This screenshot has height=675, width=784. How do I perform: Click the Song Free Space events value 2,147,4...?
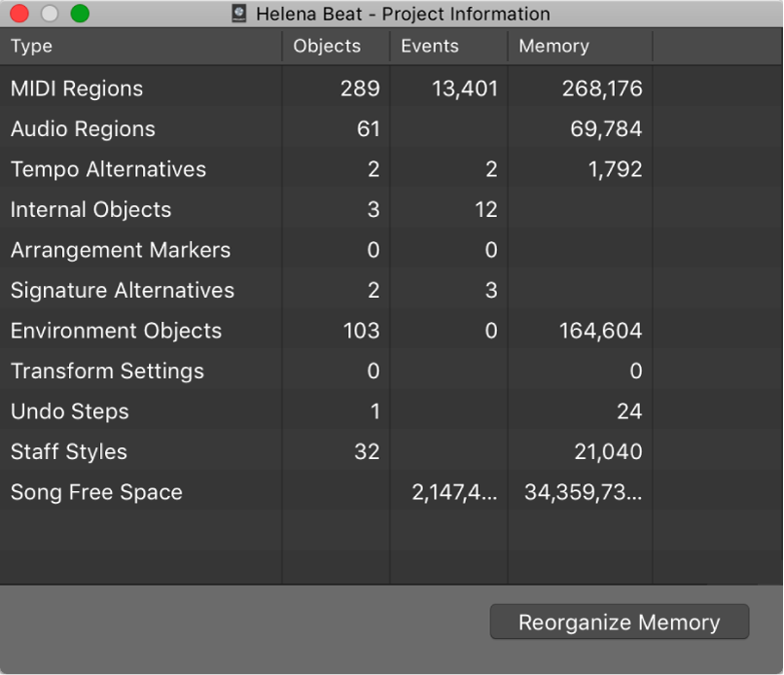click(x=454, y=492)
